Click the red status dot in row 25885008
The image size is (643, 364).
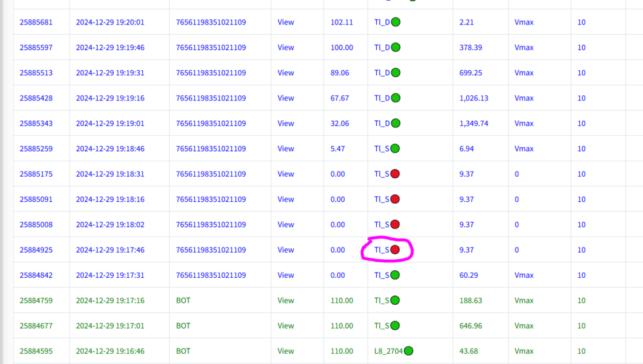pos(395,224)
